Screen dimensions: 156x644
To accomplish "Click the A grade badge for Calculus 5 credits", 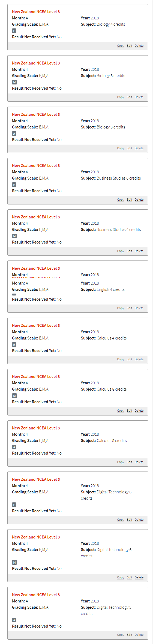I will (x=14, y=447).
